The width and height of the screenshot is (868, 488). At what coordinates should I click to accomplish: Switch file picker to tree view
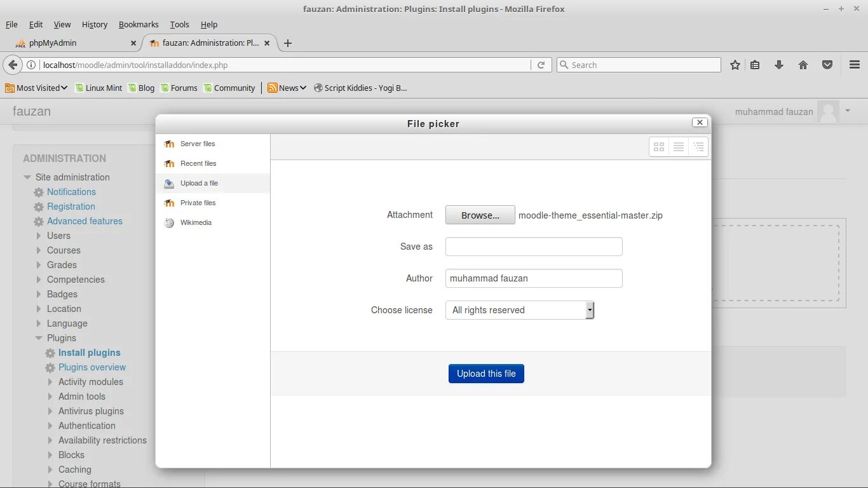pos(698,147)
